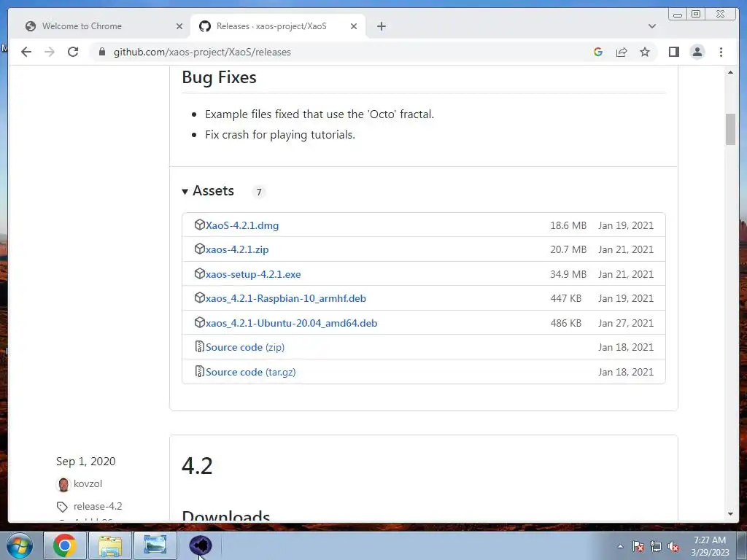This screenshot has width=747, height=560.
Task: Collapse the Assets section
Action: click(208, 191)
